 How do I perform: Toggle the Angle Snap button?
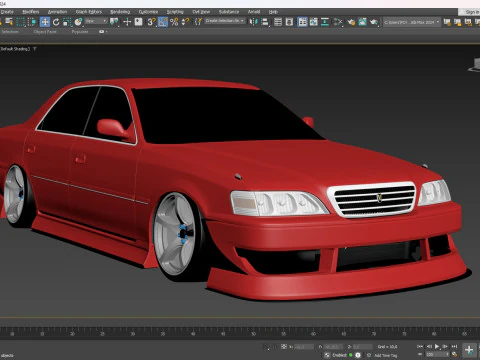point(163,22)
